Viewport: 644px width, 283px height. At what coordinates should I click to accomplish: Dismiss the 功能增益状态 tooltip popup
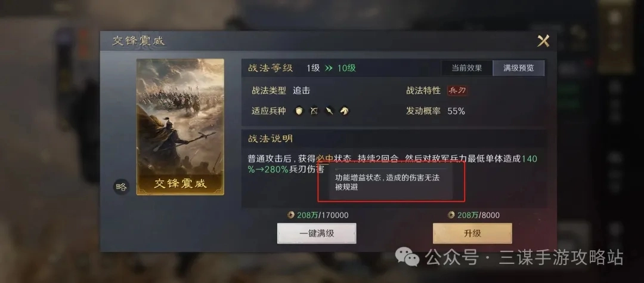click(391, 182)
